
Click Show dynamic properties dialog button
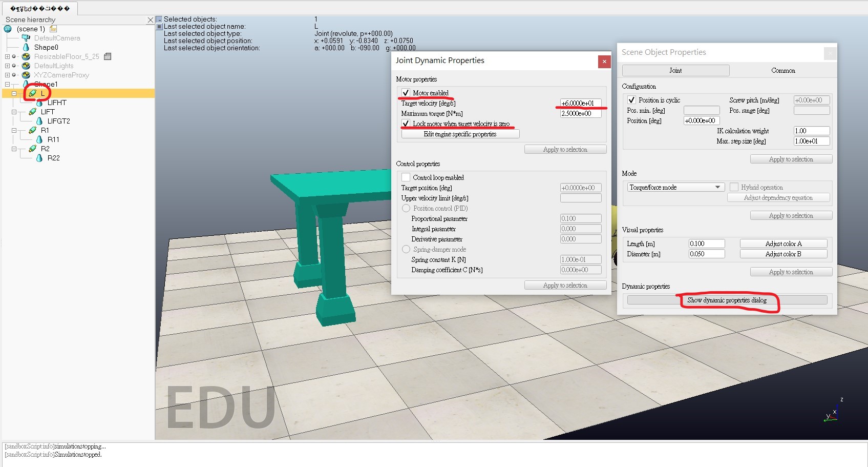click(727, 300)
